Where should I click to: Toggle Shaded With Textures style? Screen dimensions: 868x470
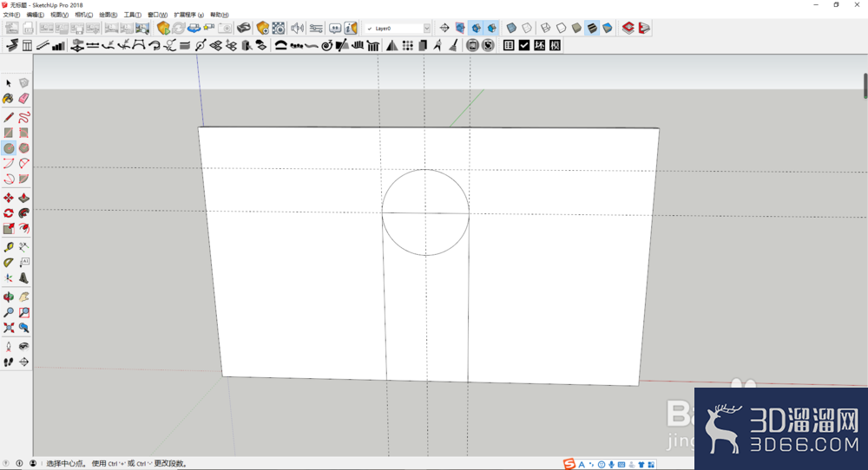[592, 28]
